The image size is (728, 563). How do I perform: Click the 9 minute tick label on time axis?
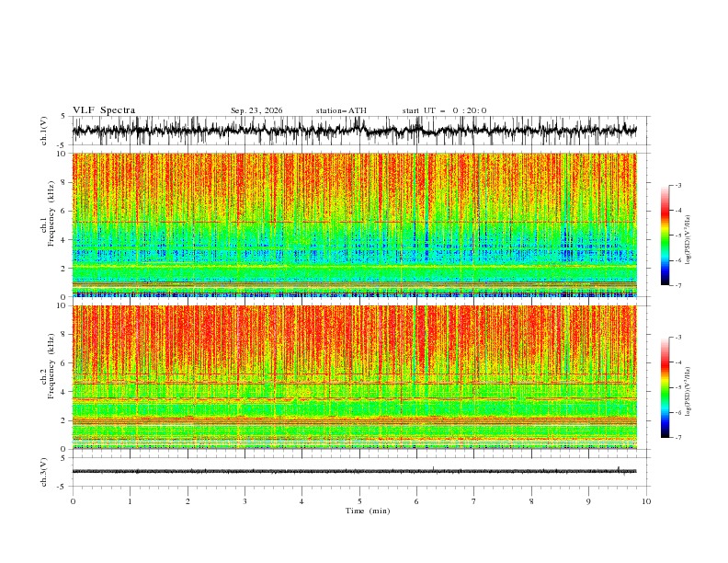click(588, 501)
